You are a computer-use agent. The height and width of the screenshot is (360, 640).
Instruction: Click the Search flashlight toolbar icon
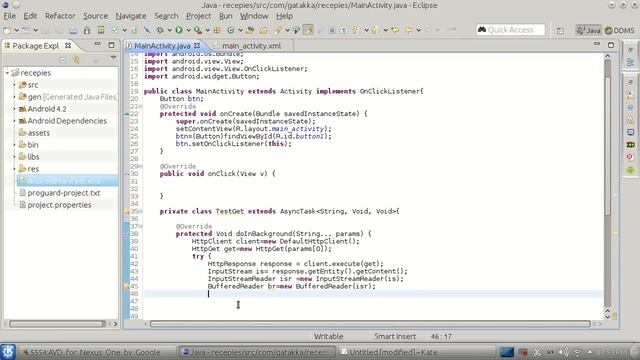coord(278,30)
